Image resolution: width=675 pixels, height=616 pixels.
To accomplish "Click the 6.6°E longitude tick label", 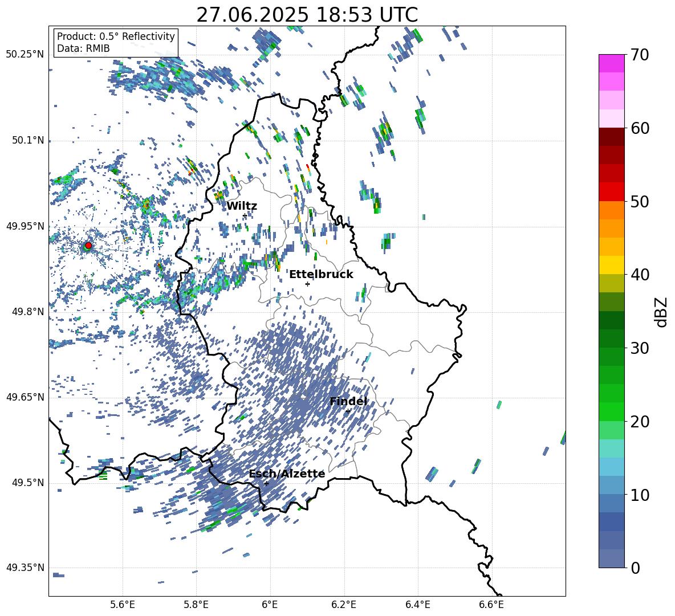I will tap(491, 605).
